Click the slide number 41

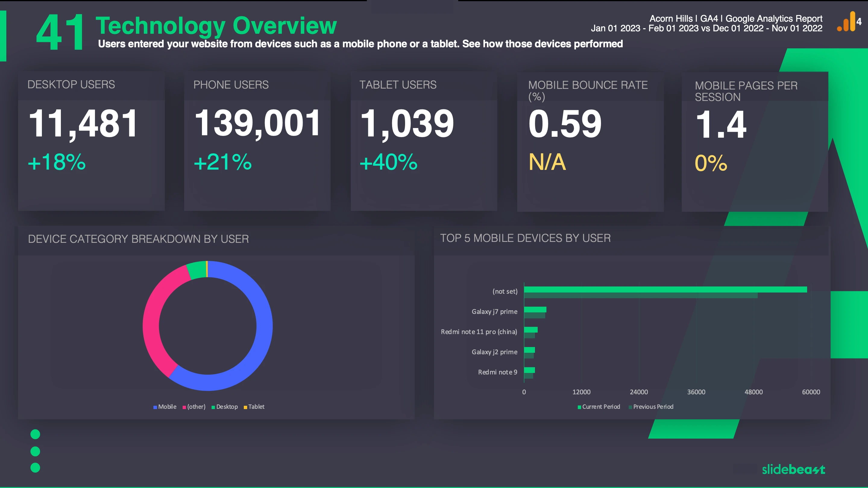coord(60,32)
